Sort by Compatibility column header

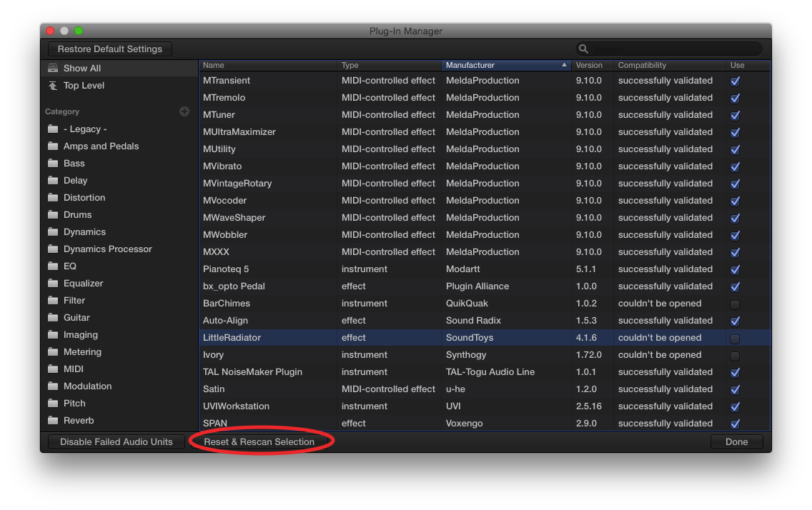[670, 65]
